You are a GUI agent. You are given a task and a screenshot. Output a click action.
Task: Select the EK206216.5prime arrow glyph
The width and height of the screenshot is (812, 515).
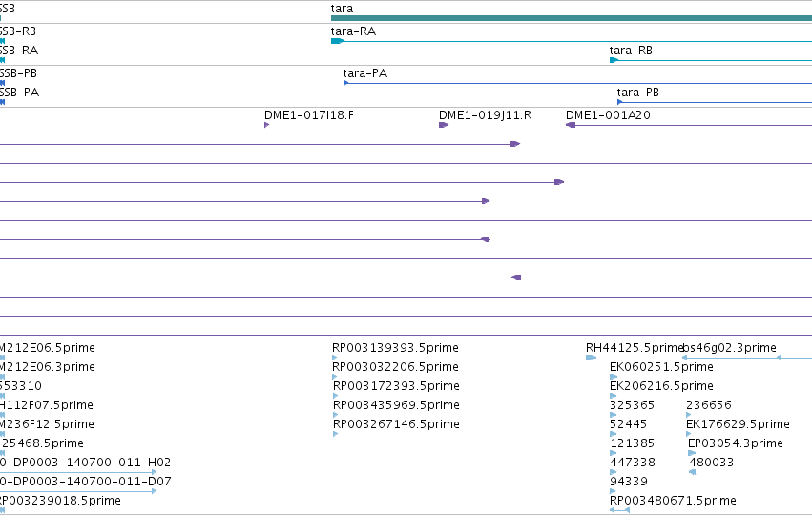[614, 396]
